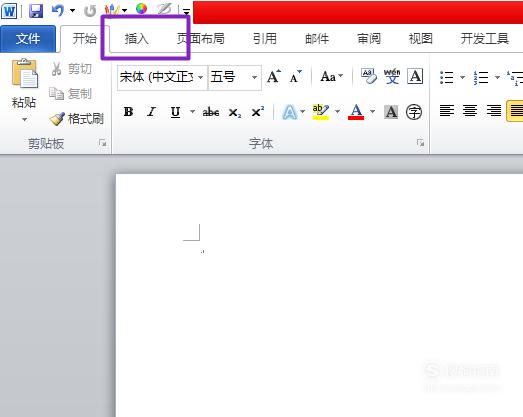523x417 pixels.
Task: Undo the last action
Action: point(58,11)
